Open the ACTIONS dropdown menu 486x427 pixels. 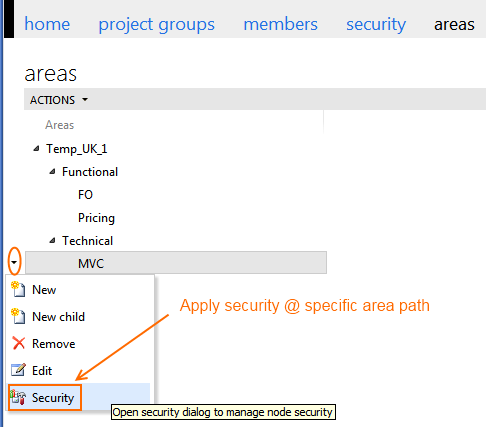coord(59,100)
